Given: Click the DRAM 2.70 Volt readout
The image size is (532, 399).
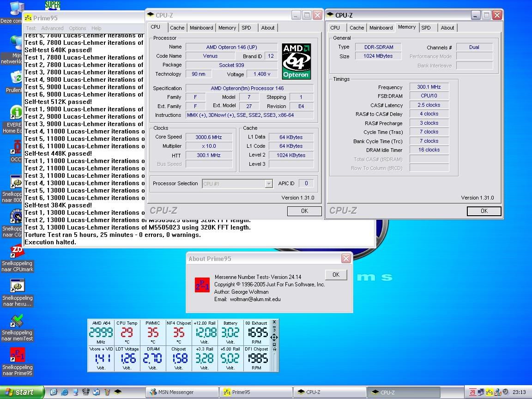Looking at the screenshot, I should coord(153,359).
